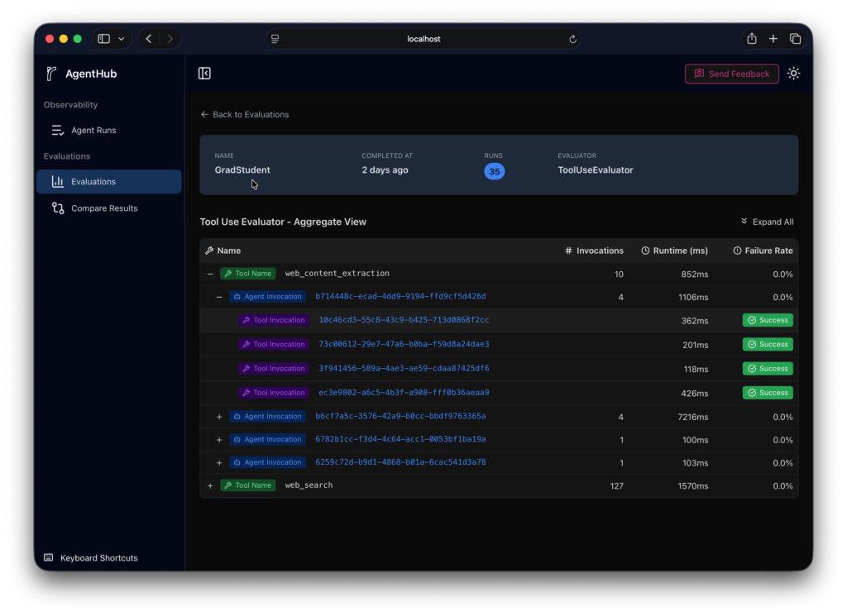Viewport: 847px width, 616px height.
Task: Click Safari back navigation arrow
Action: tap(149, 39)
